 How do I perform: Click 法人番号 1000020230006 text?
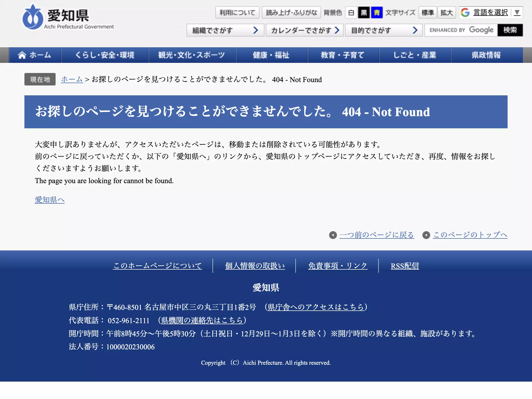(112, 347)
